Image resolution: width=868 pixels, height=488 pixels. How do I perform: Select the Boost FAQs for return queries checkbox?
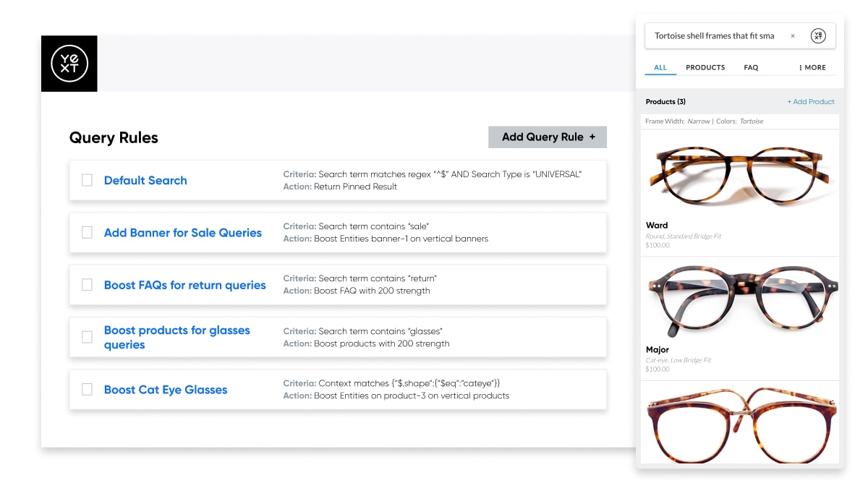point(87,285)
